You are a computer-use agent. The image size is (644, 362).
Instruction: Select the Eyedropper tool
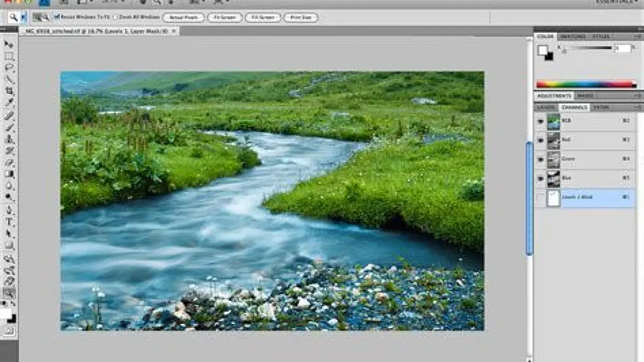tap(9, 103)
